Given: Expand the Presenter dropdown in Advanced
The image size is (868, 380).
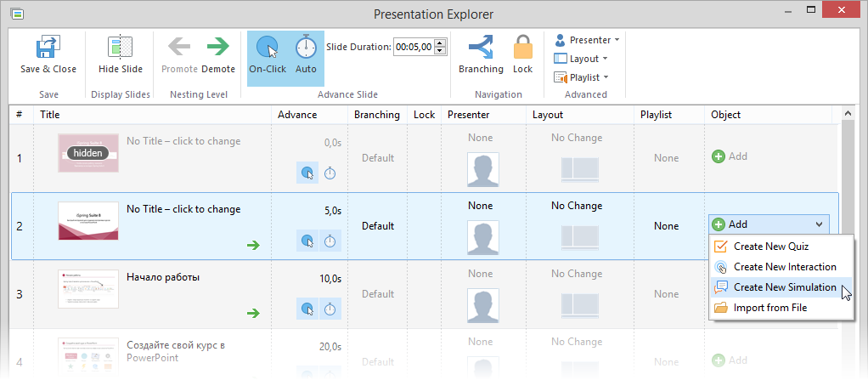Looking at the screenshot, I should click(x=586, y=40).
